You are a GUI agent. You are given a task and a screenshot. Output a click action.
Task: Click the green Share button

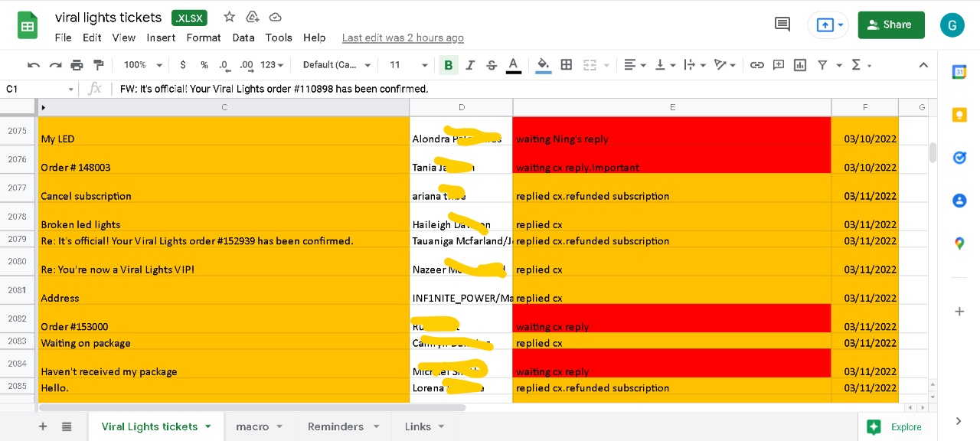pos(891,24)
